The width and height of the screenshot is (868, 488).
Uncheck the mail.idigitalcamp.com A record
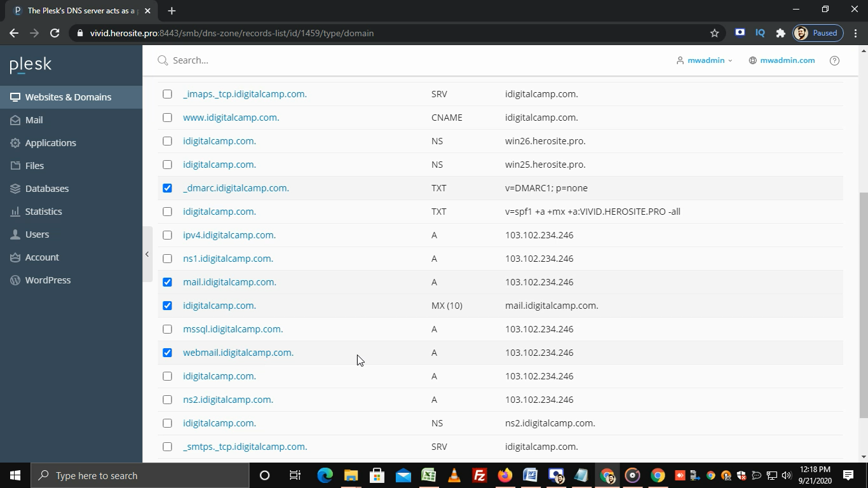(167, 282)
